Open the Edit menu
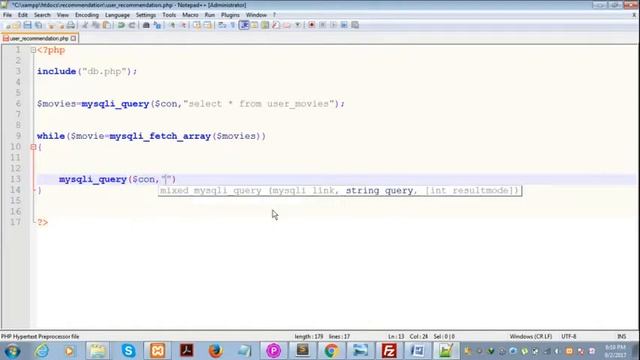 [23, 15]
